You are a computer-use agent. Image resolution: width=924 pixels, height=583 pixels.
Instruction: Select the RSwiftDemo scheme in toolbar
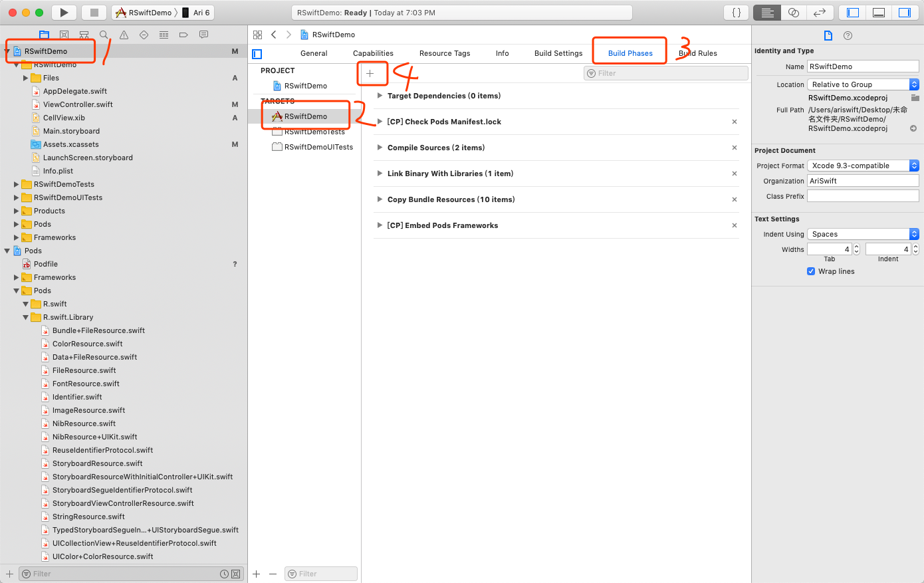[x=144, y=13]
